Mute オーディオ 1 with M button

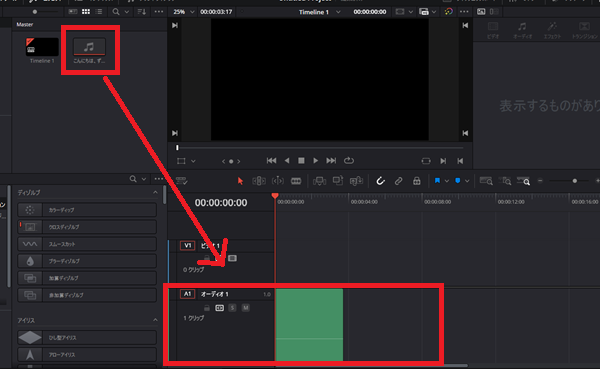click(x=246, y=308)
